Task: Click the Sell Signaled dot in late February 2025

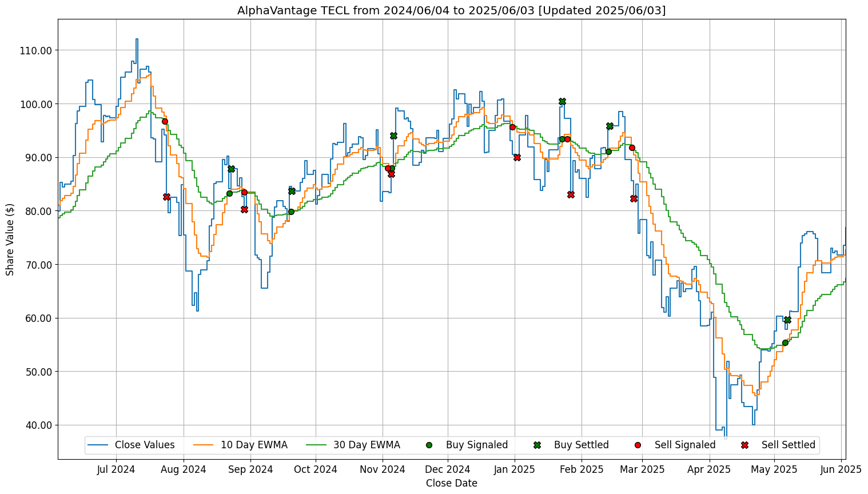Action: [x=632, y=148]
